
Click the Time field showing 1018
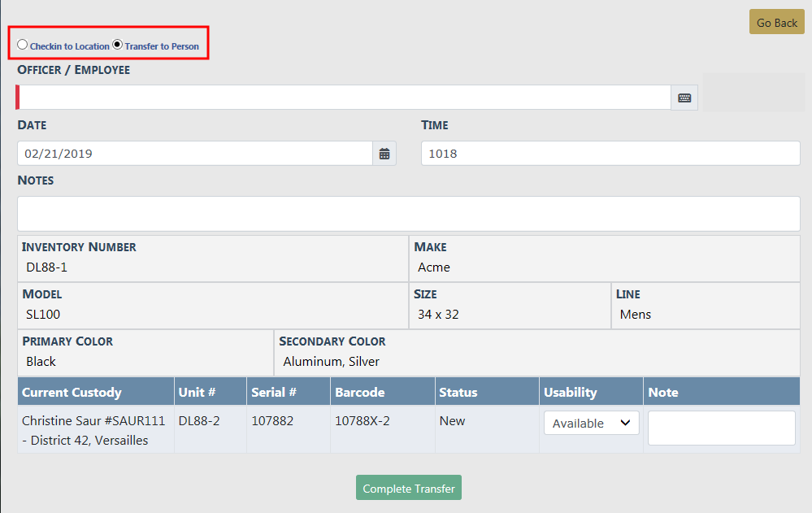[610, 154]
